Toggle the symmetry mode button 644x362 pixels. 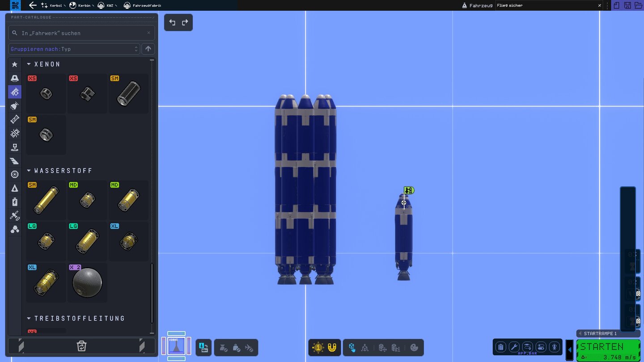(x=318, y=348)
